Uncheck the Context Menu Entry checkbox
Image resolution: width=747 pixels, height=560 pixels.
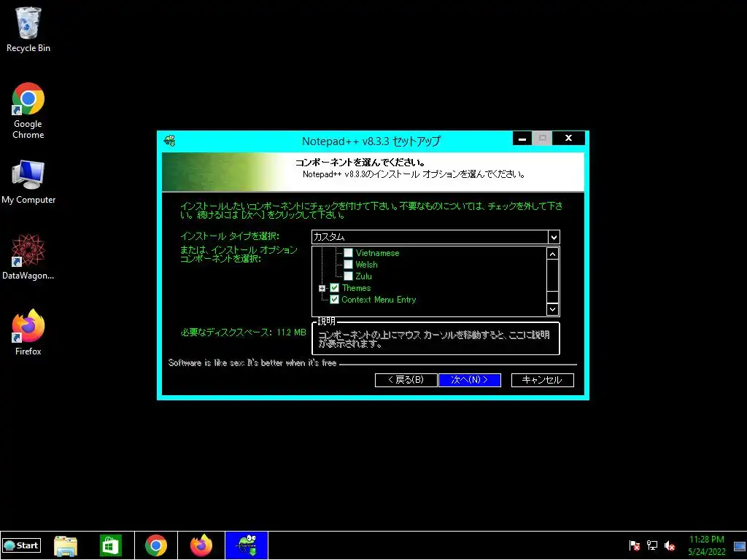click(x=334, y=300)
